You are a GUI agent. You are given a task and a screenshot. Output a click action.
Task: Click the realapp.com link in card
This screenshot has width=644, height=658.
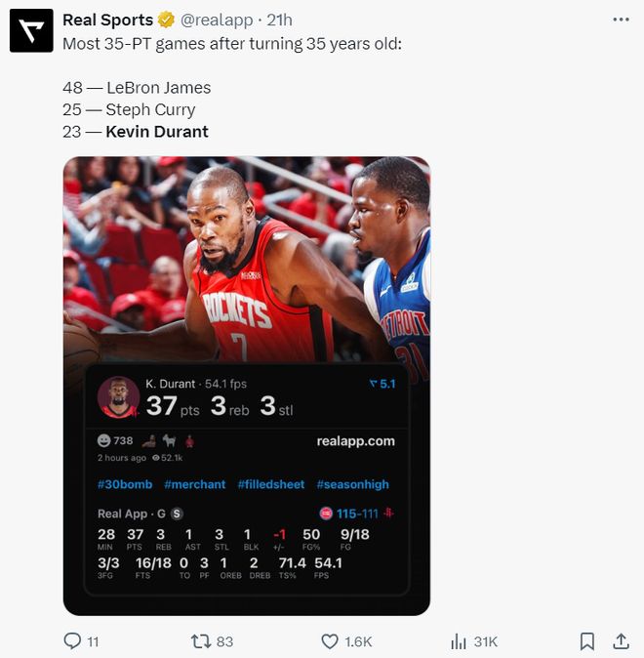pyautogui.click(x=355, y=441)
